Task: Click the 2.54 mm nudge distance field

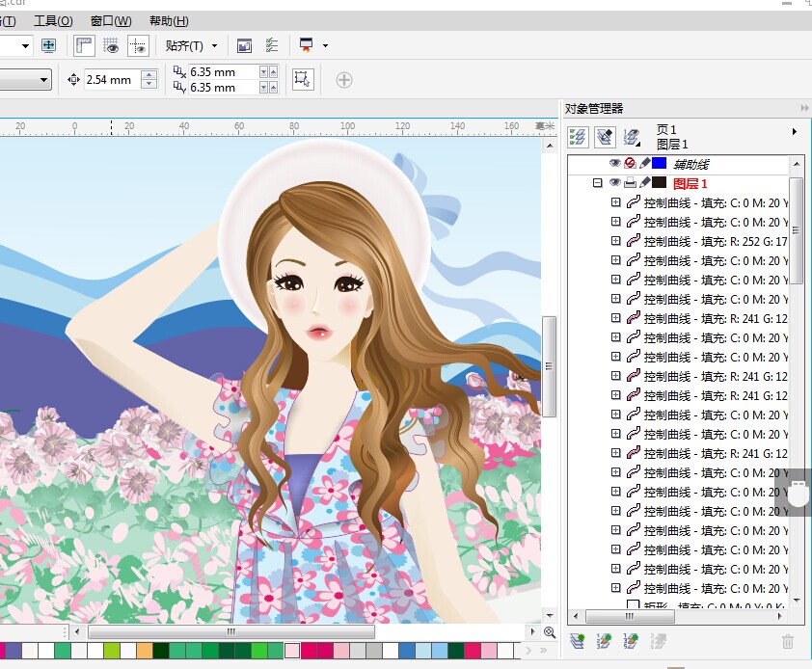Action: click(x=113, y=80)
